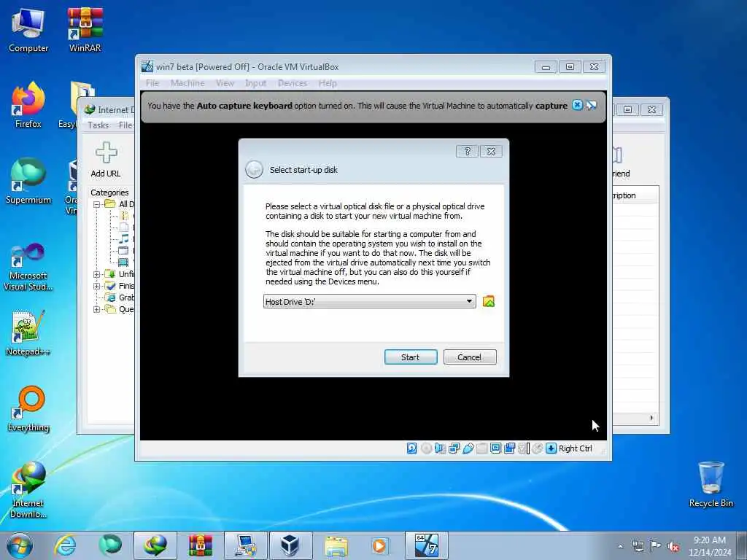Open the Computer desktop icon
The height and width of the screenshot is (560, 747).
click(28, 29)
